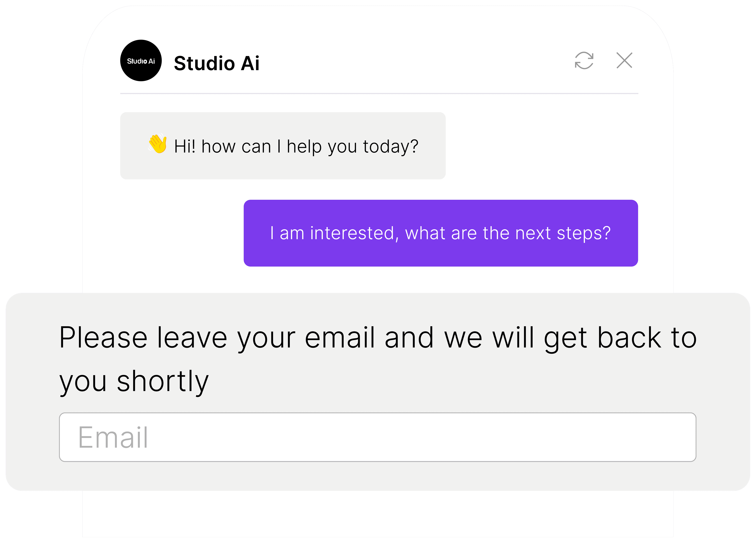Image resolution: width=756 pixels, height=538 pixels.
Task: Focus the Email placeholder text box
Action: [378, 437]
